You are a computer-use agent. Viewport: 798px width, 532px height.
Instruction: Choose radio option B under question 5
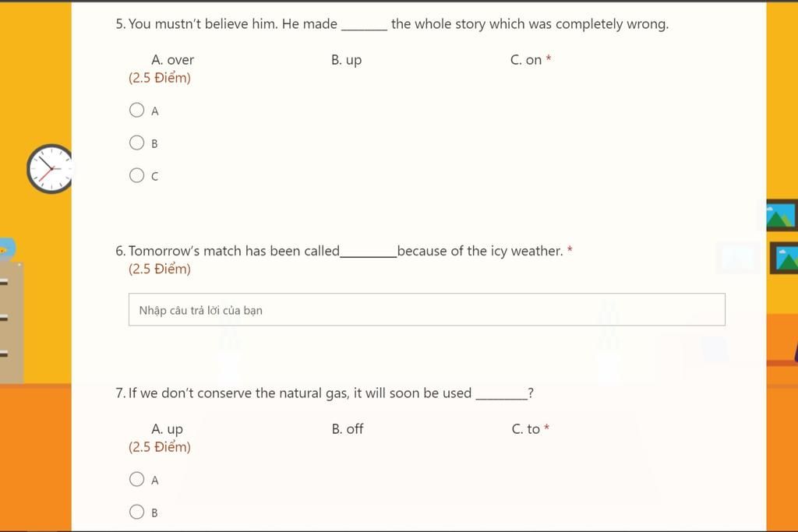pyautogui.click(x=137, y=143)
